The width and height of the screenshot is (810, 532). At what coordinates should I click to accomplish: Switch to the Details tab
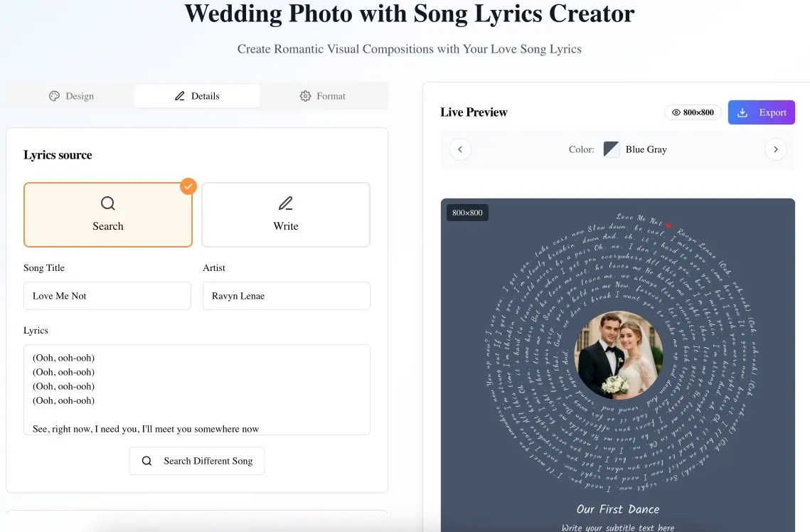[x=197, y=95]
